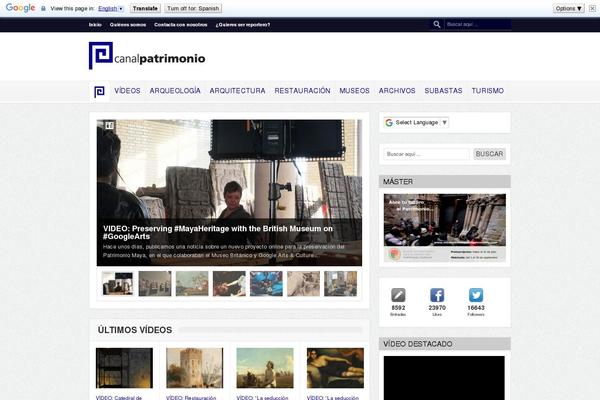Viewport: 600px width, 400px height.
Task: Go to the RESTAURACIÓN section
Action: pyautogui.click(x=302, y=91)
